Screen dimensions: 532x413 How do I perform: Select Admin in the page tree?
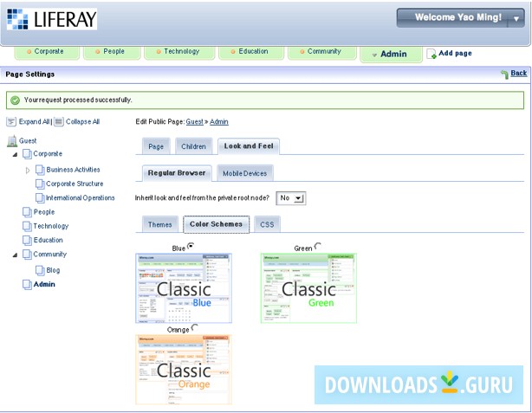pos(44,285)
